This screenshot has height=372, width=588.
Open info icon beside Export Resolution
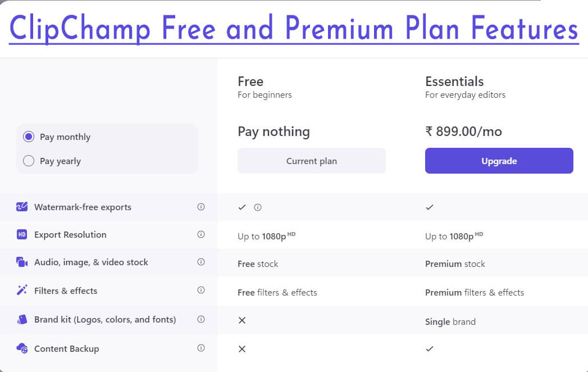pos(201,234)
